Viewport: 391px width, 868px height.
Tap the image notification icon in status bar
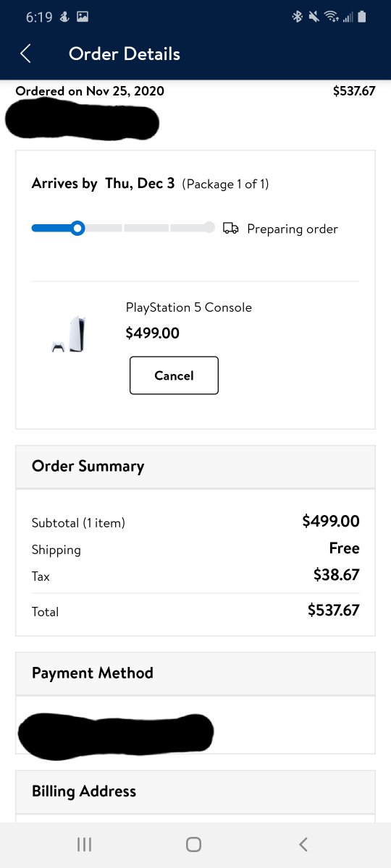[x=83, y=17]
